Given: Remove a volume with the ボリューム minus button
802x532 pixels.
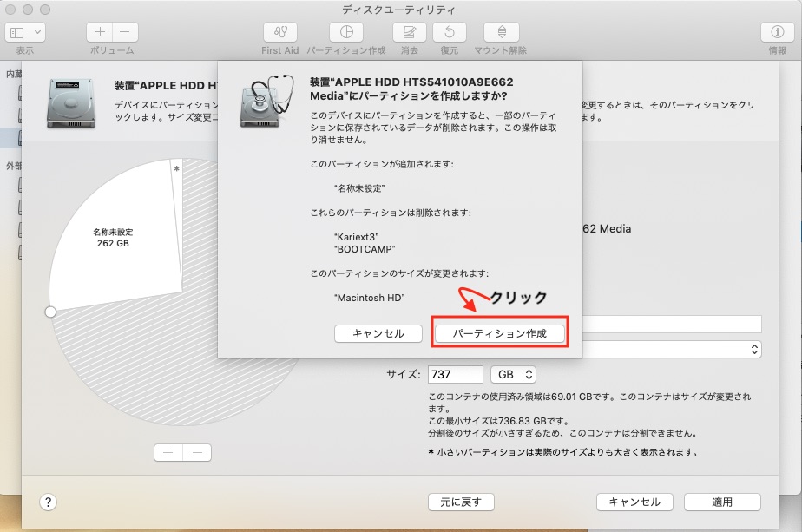Looking at the screenshot, I should [125, 32].
